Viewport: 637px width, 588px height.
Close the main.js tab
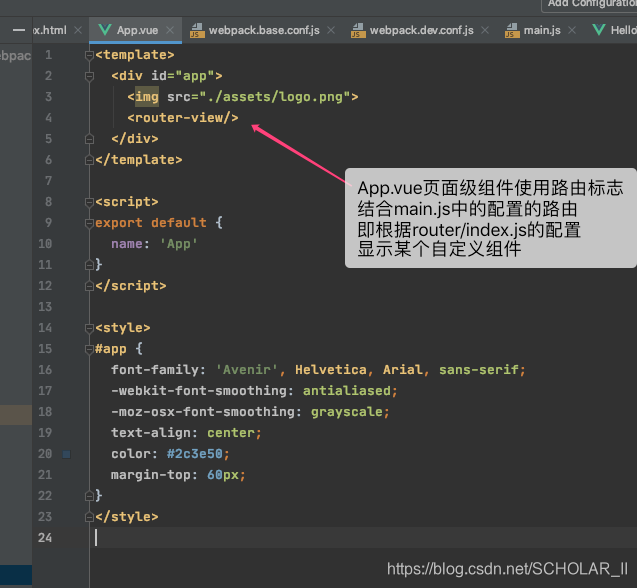pos(572,30)
